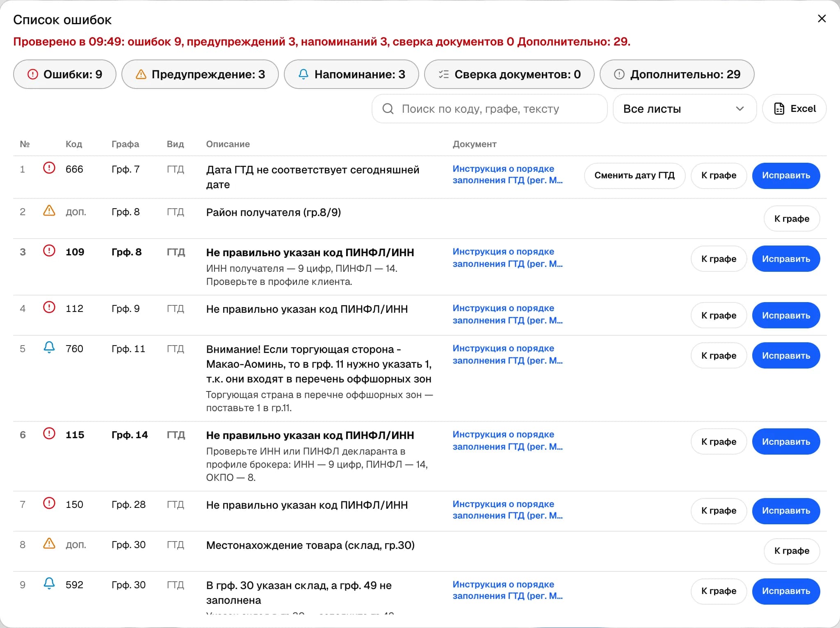Image resolution: width=840 pixels, height=628 pixels.
Task: Click Исправить for code 109 row
Action: (786, 259)
